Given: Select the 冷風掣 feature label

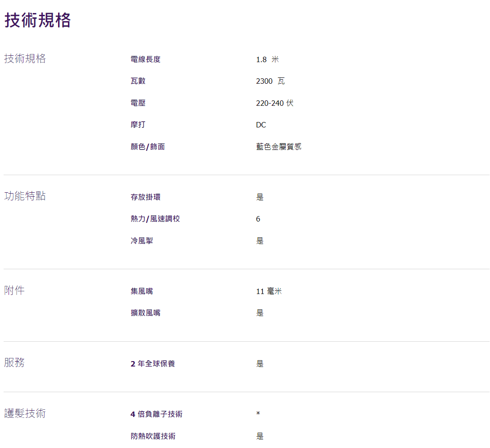Looking at the screenshot, I should click(142, 241).
